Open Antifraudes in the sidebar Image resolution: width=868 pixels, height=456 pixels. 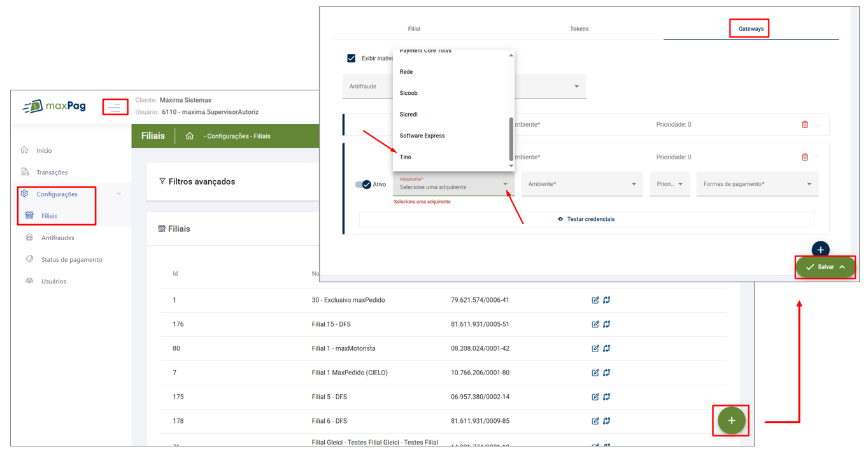(57, 238)
